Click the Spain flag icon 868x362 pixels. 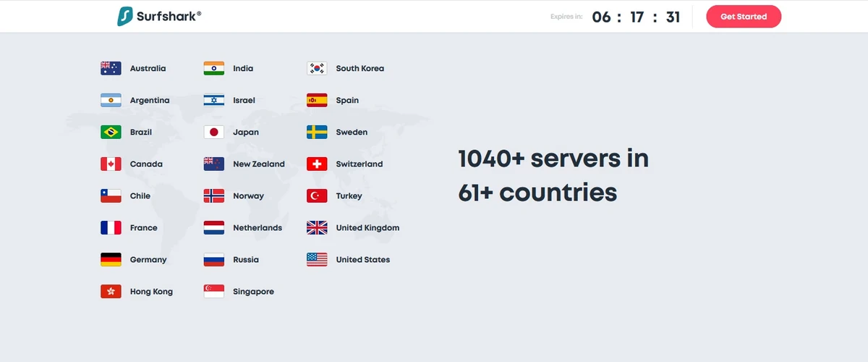317,101
